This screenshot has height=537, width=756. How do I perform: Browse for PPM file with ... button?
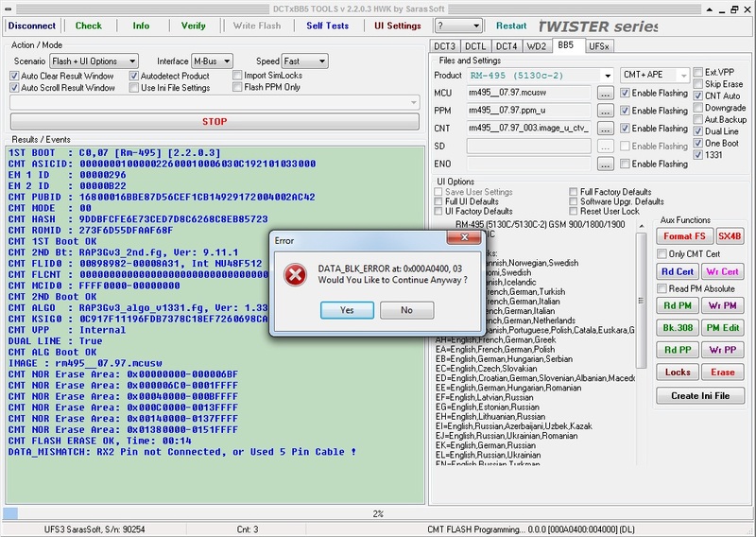tap(605, 111)
